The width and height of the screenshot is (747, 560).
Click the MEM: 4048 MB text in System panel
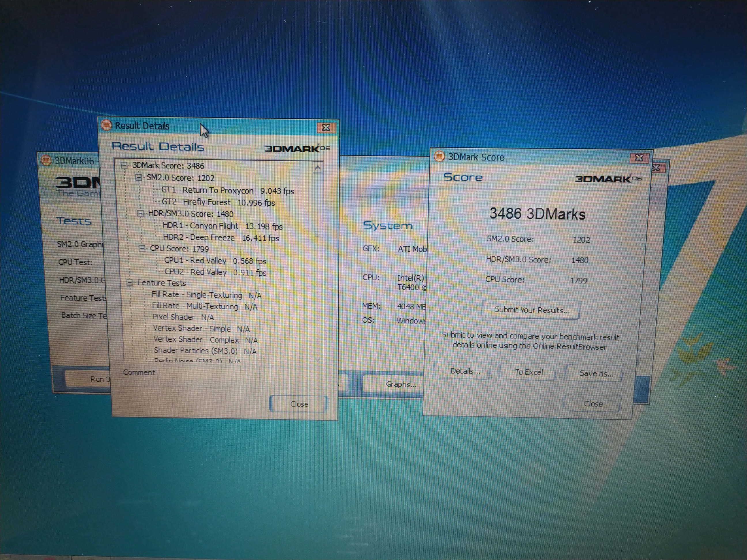coord(393,306)
